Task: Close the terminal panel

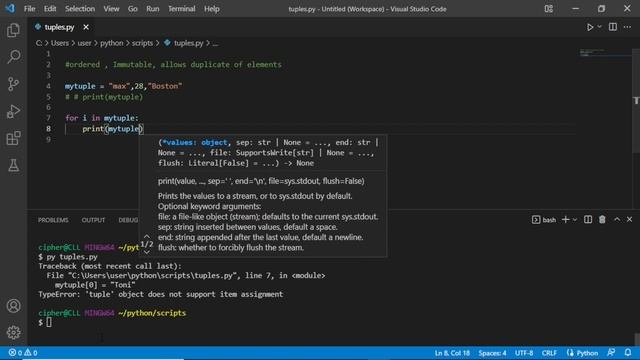Action: pos(629,220)
